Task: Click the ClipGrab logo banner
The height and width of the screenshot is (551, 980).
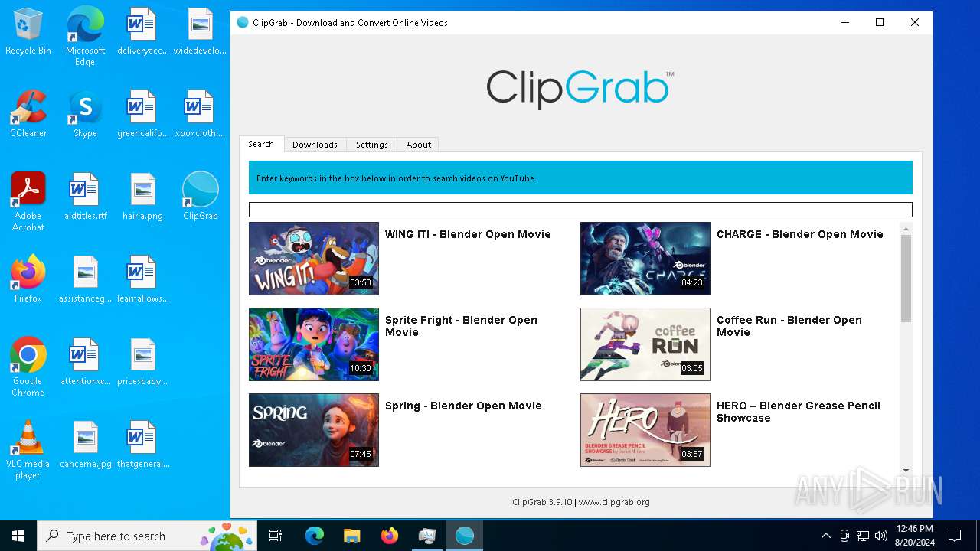Action: point(580,88)
